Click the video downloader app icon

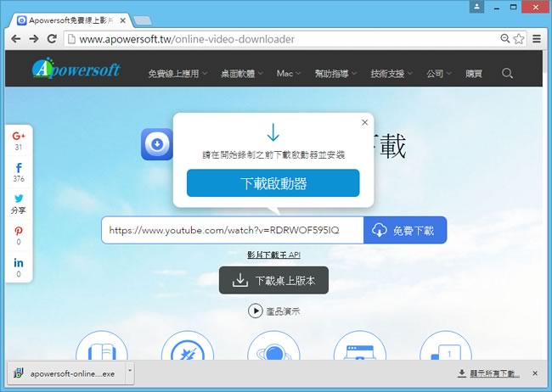(157, 144)
